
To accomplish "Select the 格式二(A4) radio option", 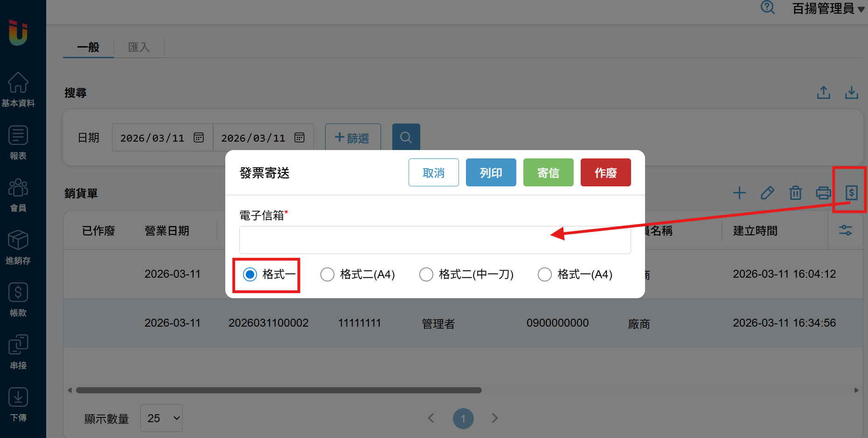I will coord(327,274).
